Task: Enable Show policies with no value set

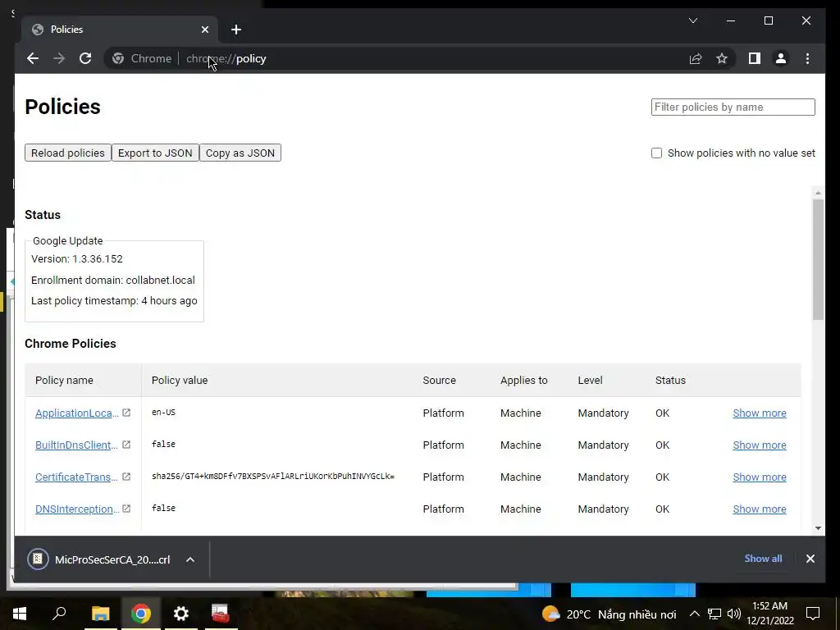Action: 656,153
